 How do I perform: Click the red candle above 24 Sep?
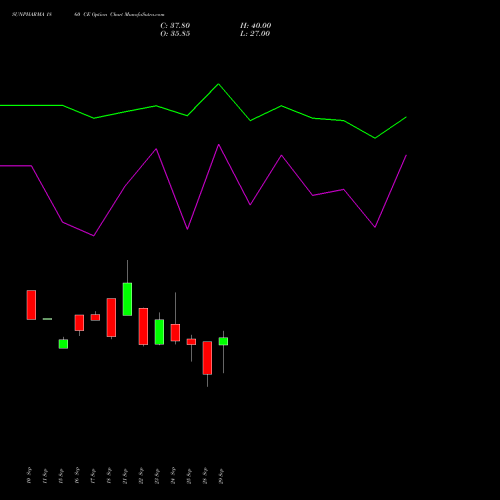(x=175, y=332)
